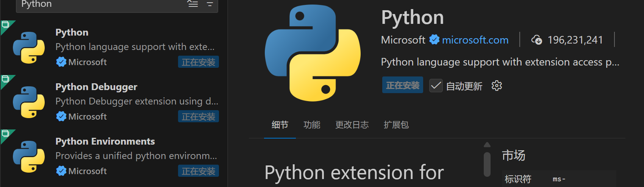The image size is (644, 187).
Task: Click corner badge icon on Python Environments item
Action: pyautogui.click(x=5, y=134)
